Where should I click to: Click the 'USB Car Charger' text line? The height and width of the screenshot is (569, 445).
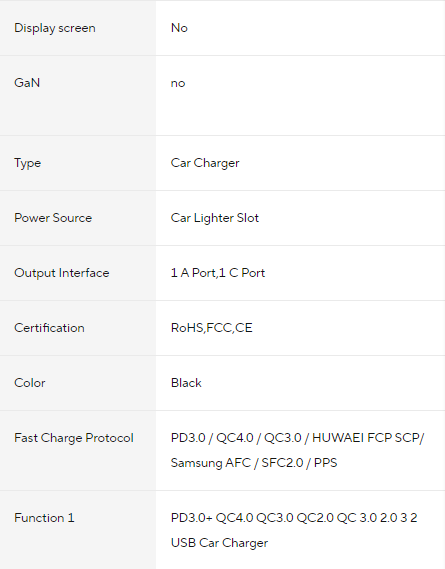click(219, 543)
